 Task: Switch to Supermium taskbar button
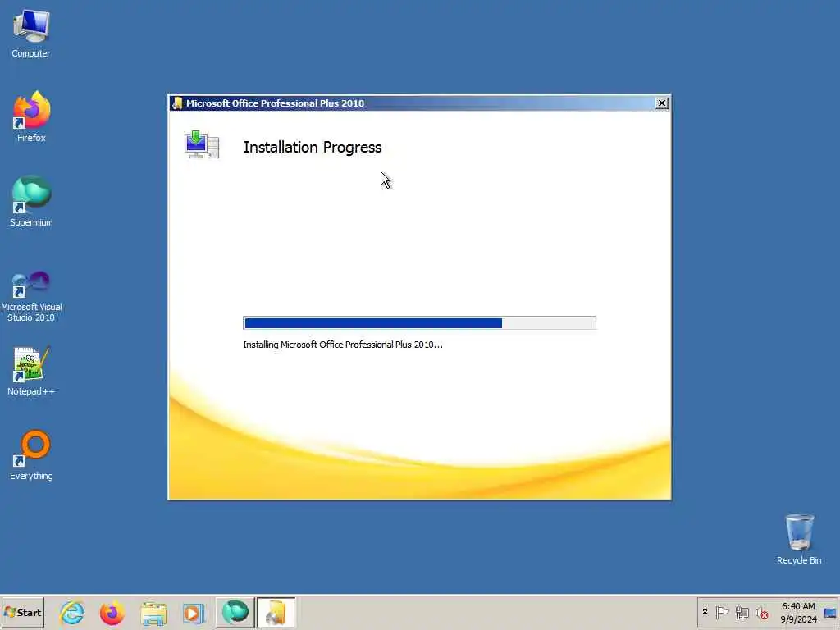click(235, 612)
